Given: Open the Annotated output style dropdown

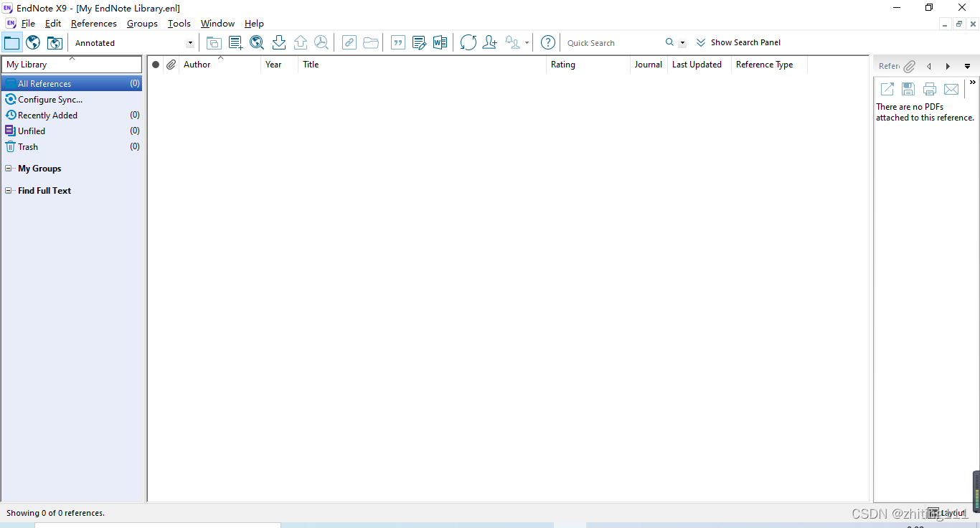Looking at the screenshot, I should coord(190,43).
